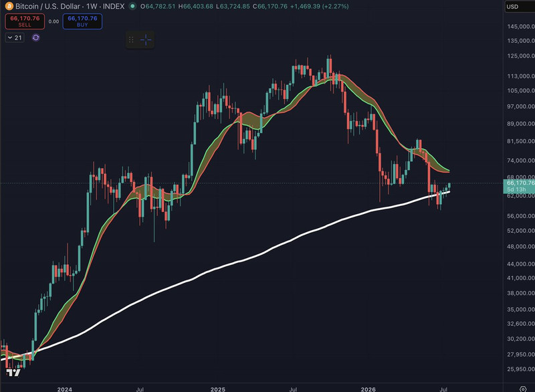The width and height of the screenshot is (535, 392).
Task: Click the 52,000.00 price scale label
Action: coord(521,231)
